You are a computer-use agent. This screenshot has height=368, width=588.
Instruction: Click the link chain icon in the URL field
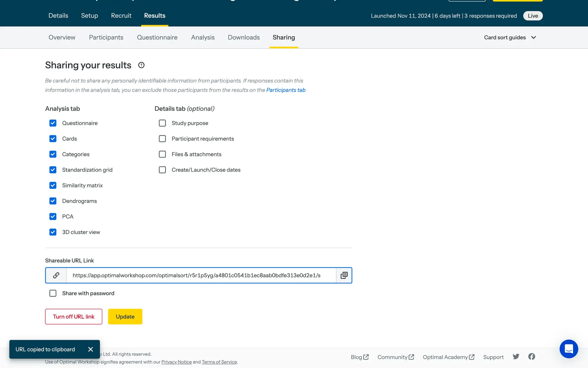click(56, 275)
